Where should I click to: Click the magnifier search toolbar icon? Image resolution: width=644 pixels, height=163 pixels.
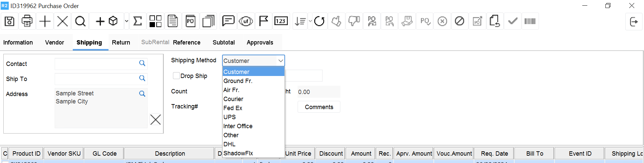(80, 21)
